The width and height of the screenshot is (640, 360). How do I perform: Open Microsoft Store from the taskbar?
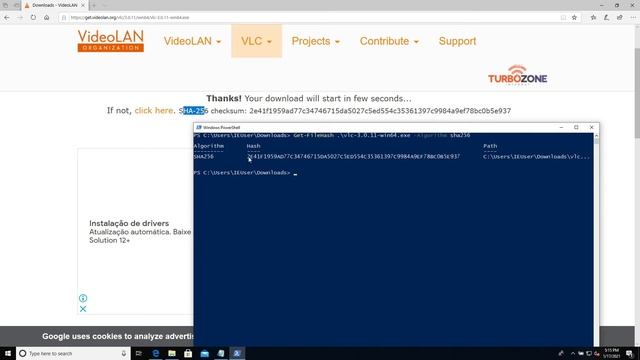pyautogui.click(x=188, y=353)
